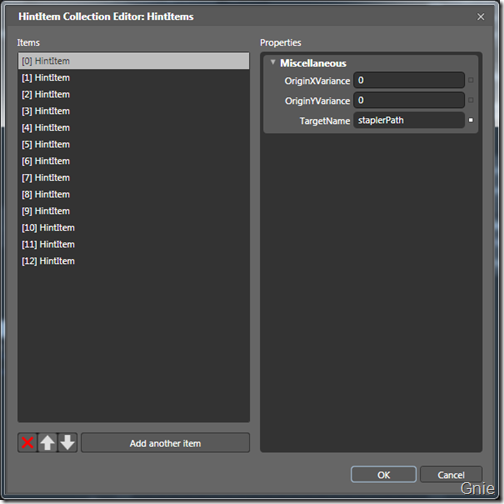Viewport: 504px width, 504px height.
Task: Select the [2] HintItem entry
Action: 134,94
